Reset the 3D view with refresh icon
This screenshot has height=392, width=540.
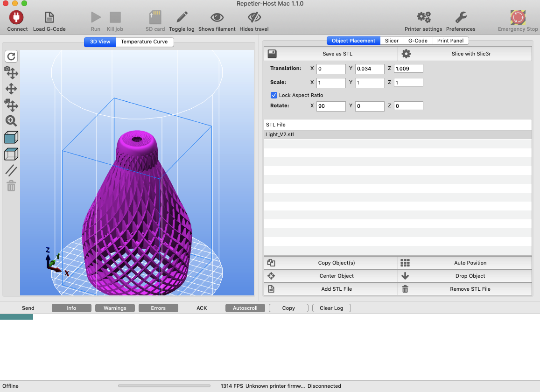[x=11, y=56]
